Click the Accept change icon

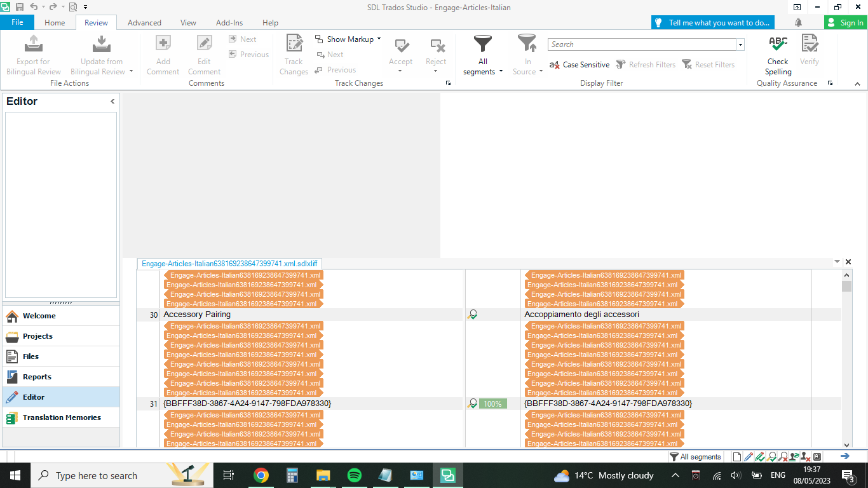[401, 45]
